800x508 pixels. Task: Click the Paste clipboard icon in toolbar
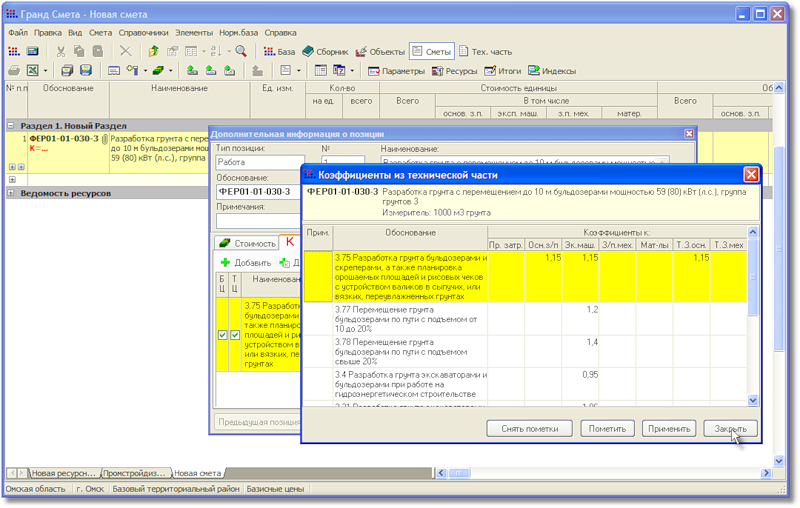98,52
